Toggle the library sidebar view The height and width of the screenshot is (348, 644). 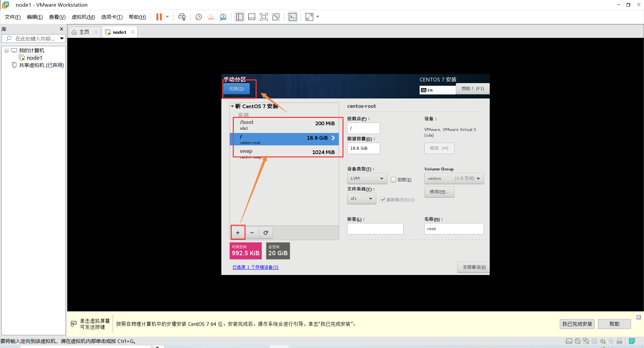(239, 17)
